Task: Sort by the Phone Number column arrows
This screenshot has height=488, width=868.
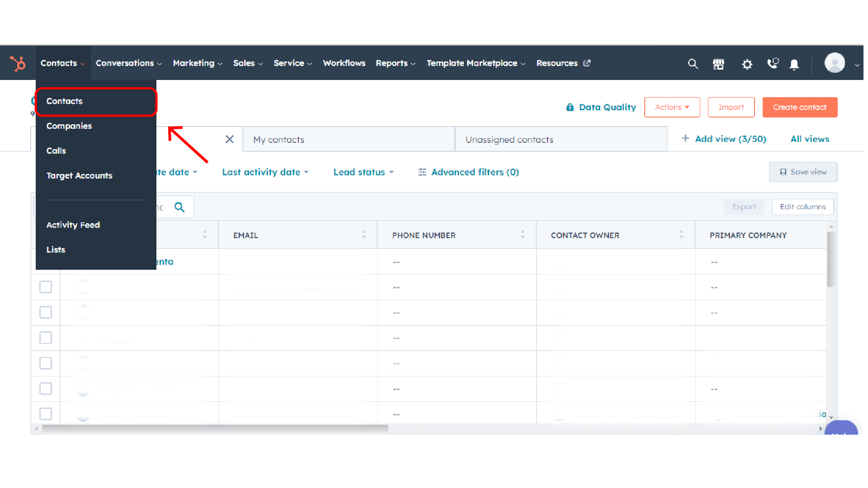Action: (x=523, y=234)
